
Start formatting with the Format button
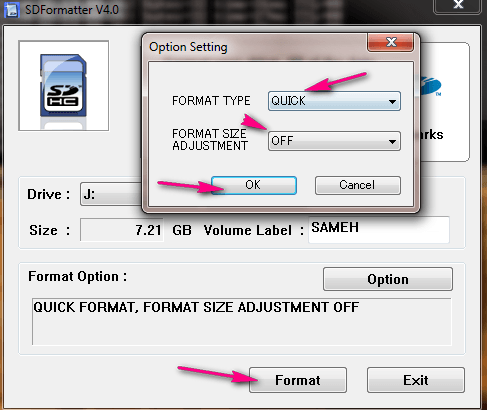point(298,380)
